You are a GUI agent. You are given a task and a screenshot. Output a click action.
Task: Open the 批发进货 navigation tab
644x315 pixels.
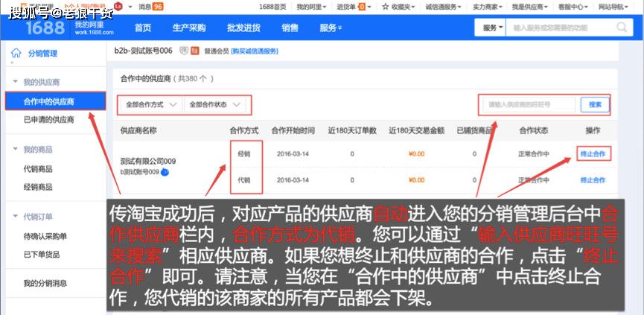(243, 28)
